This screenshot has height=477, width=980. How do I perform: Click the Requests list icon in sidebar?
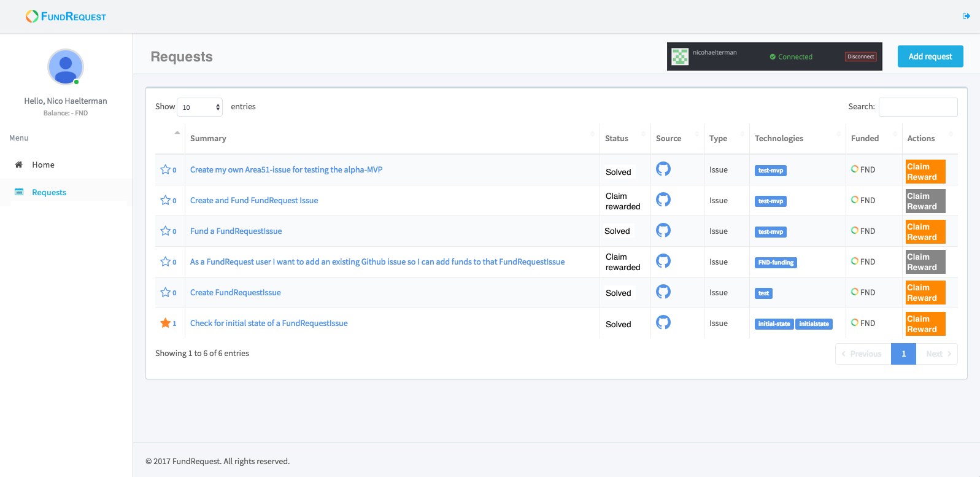[19, 192]
